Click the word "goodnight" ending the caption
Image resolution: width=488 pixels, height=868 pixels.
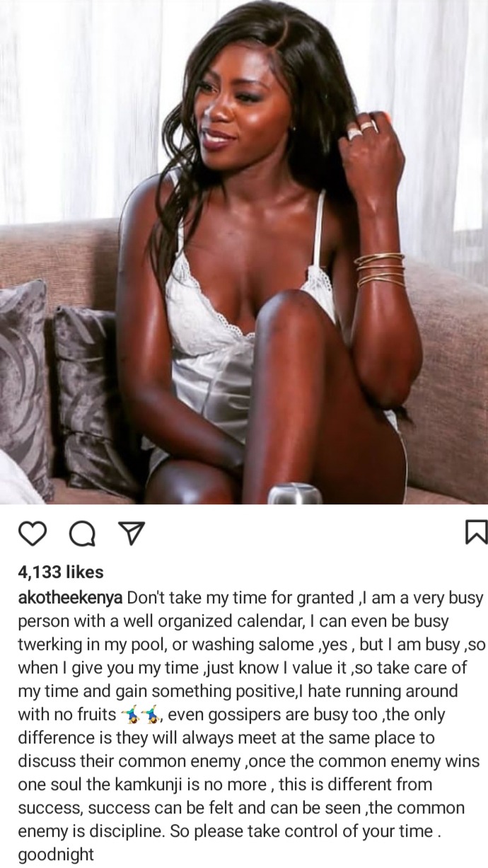coord(55,855)
